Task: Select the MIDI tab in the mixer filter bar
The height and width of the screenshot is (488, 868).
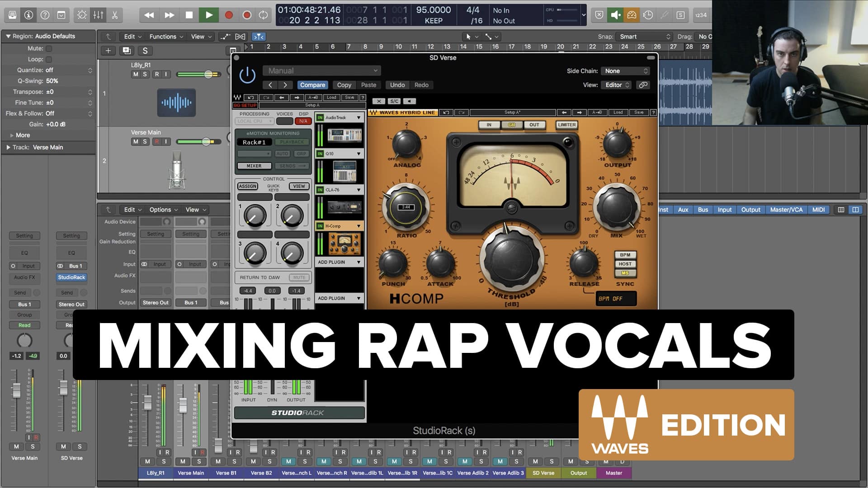Action: point(819,210)
